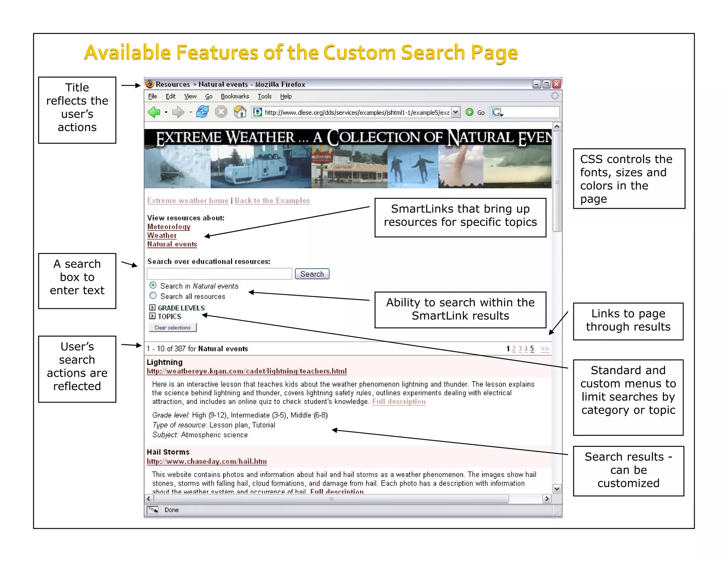Click the site favicon in the address bar

pos(257,112)
